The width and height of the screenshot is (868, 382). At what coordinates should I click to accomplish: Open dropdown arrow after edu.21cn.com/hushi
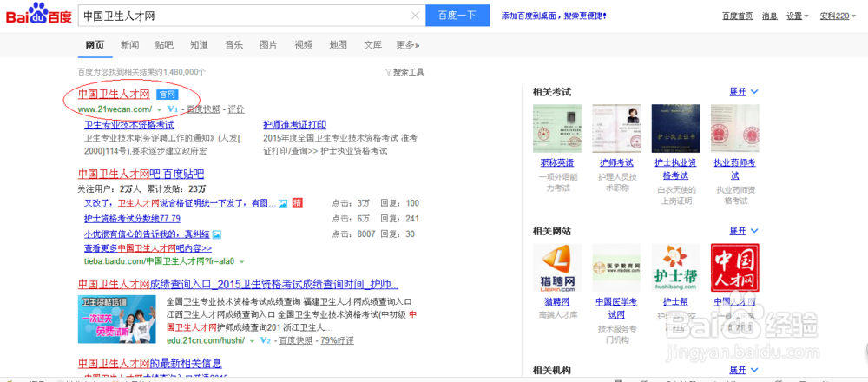pyautogui.click(x=253, y=340)
